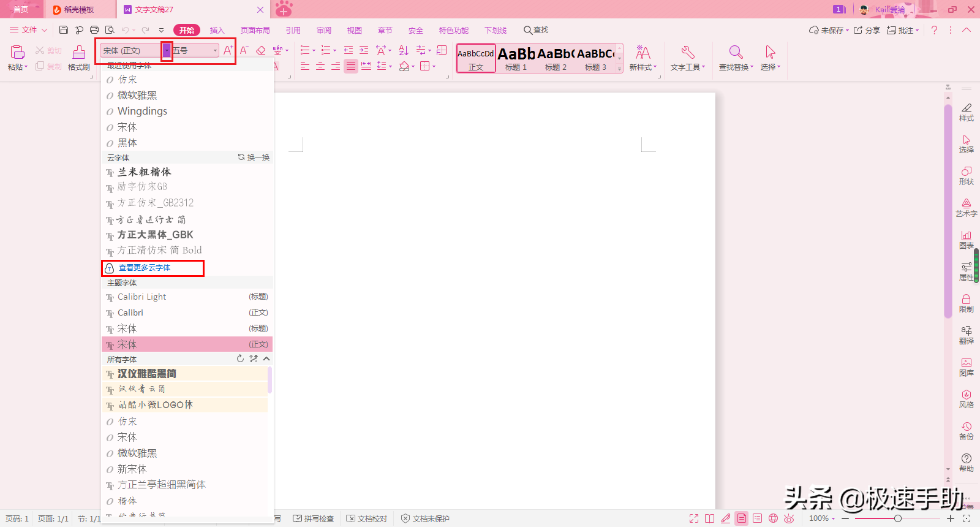Click the zoom in plus button

click(x=951, y=518)
